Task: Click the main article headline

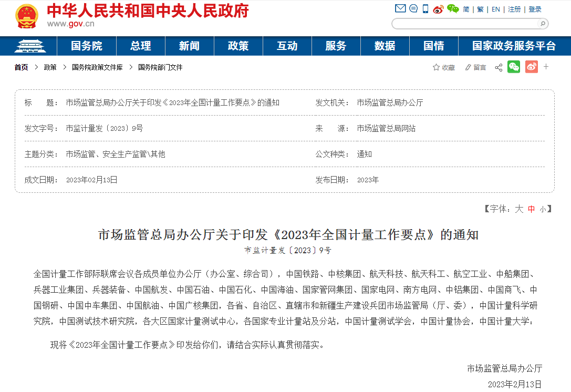Action: [x=288, y=234]
